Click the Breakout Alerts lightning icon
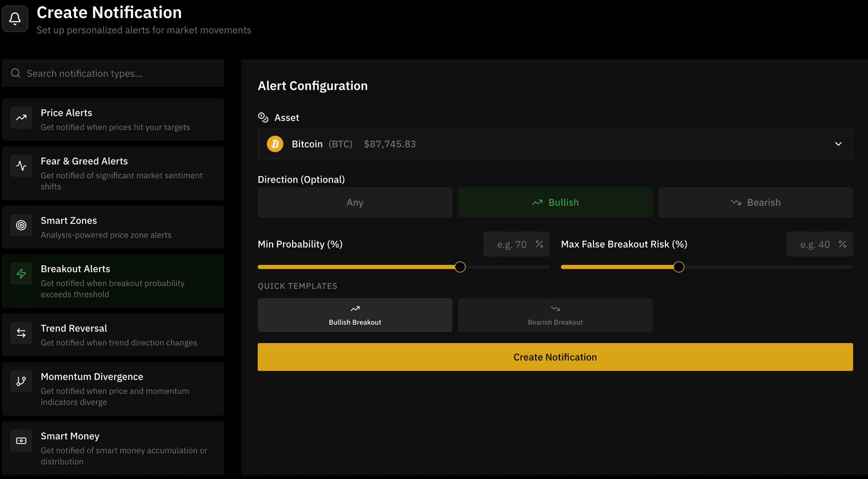This screenshot has height=479, width=868. coord(21,274)
